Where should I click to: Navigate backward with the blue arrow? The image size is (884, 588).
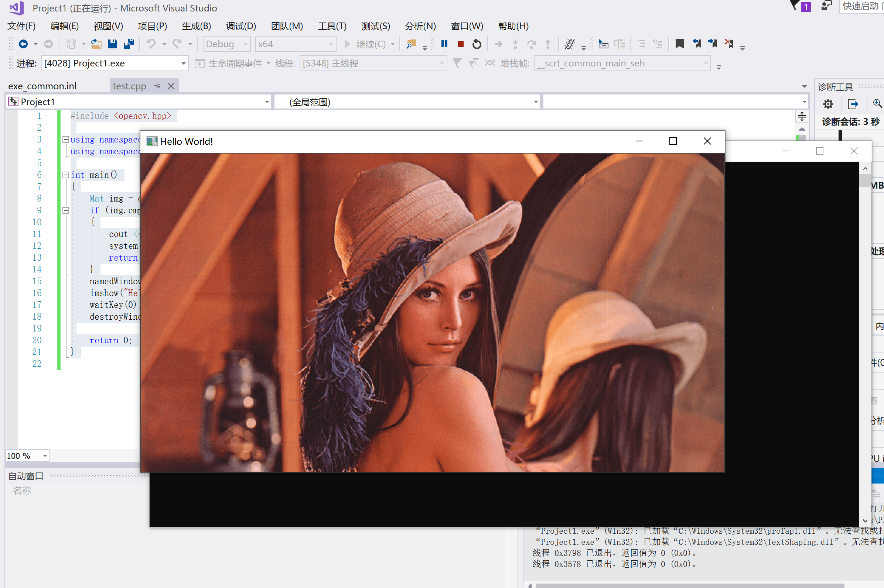pyautogui.click(x=23, y=44)
